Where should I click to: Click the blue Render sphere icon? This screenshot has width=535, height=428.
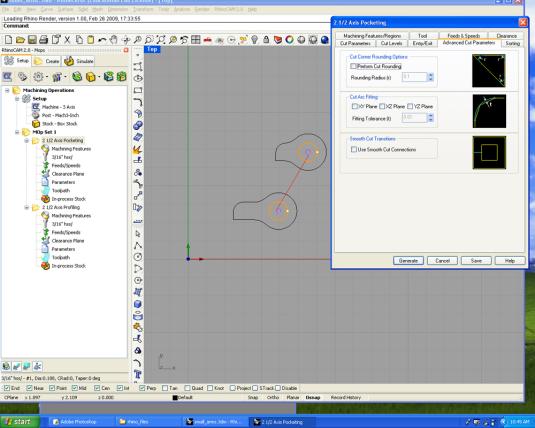(324, 40)
